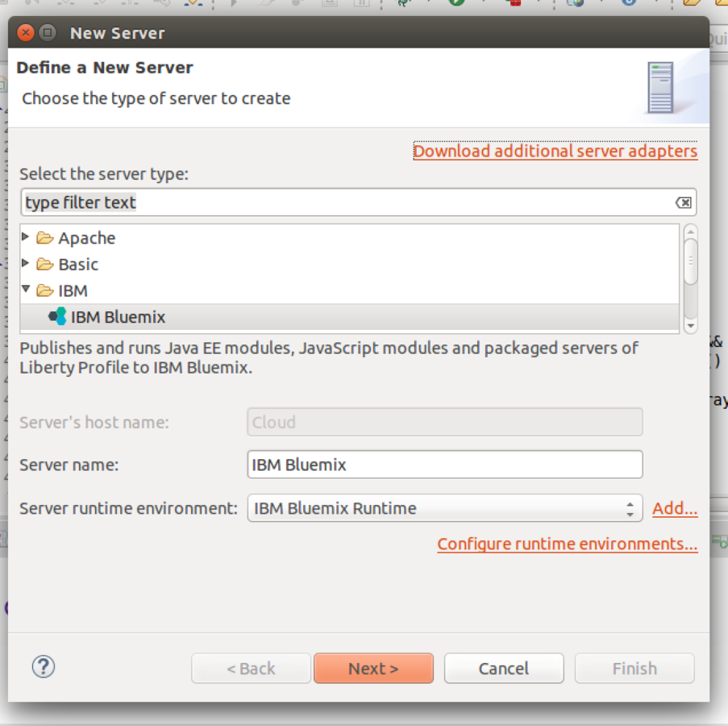Clear the server type filter text
The image size is (728, 726).
[683, 202]
